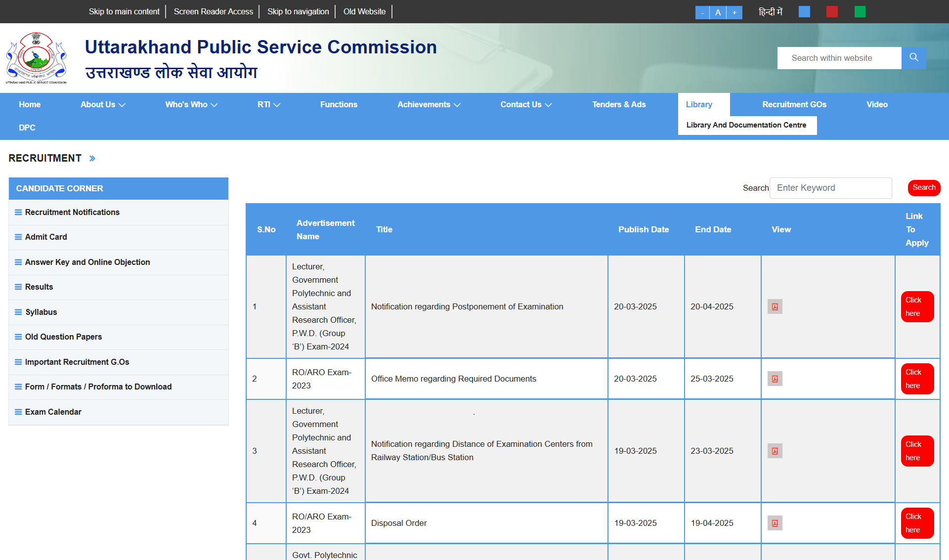Image resolution: width=949 pixels, height=560 pixels.
Task: Open PDF icon for Distance of Examination Centers
Action: [x=775, y=451]
